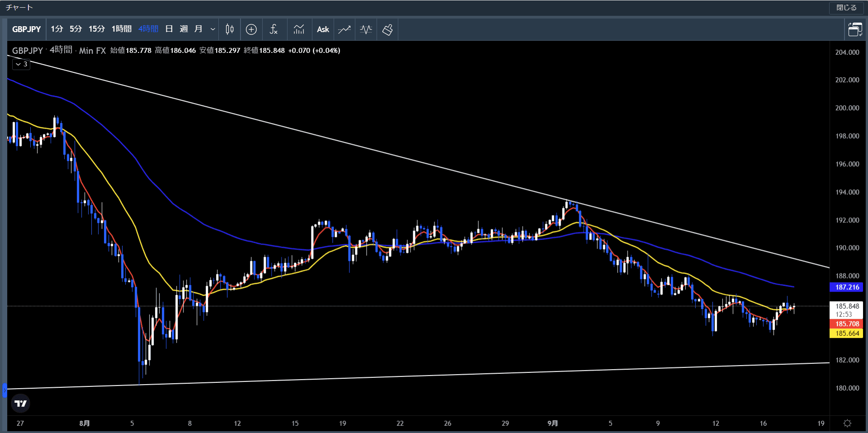Click the 始値185.778 value in legend
This screenshot has height=433, width=868.
131,51
